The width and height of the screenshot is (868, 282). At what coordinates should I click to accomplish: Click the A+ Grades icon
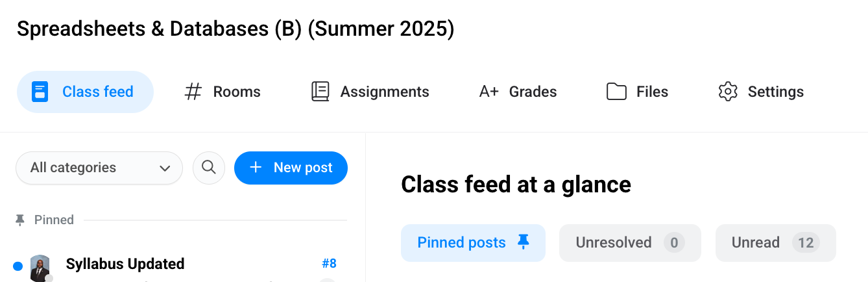[x=488, y=92]
